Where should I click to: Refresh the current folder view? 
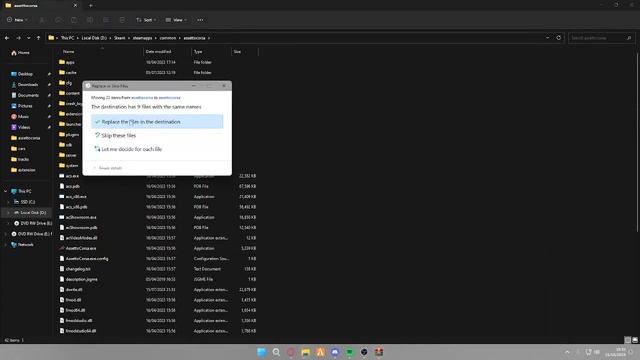coord(559,38)
